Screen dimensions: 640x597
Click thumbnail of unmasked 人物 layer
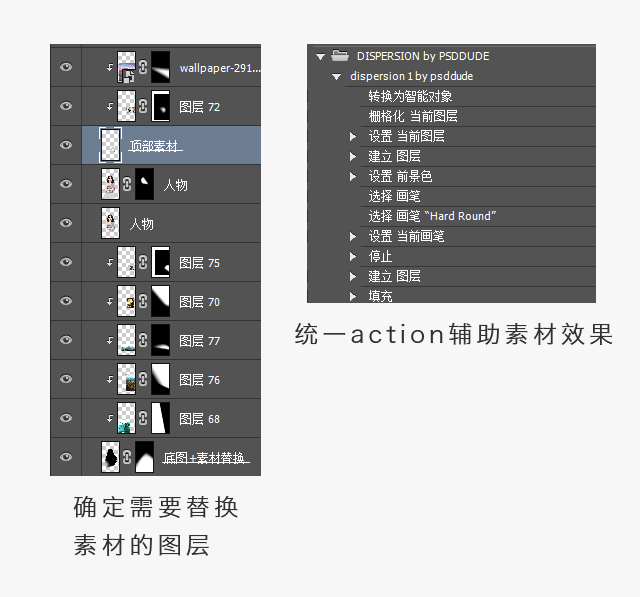point(110,223)
